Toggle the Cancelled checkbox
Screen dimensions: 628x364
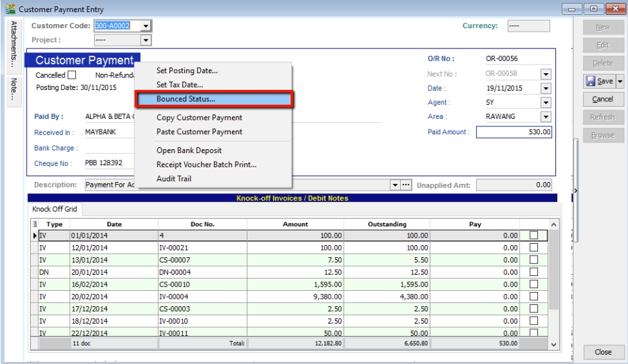(72, 76)
